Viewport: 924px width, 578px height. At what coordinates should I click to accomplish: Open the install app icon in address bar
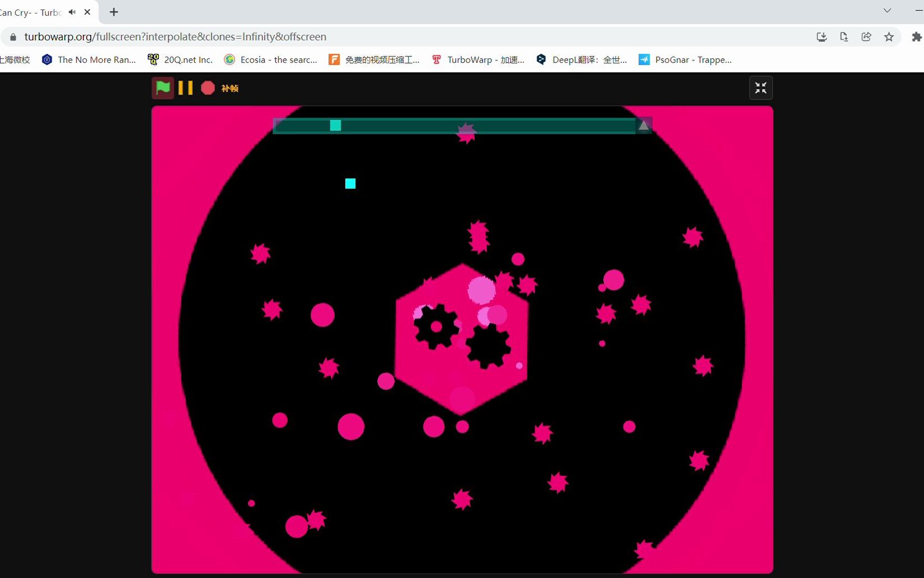[822, 37]
